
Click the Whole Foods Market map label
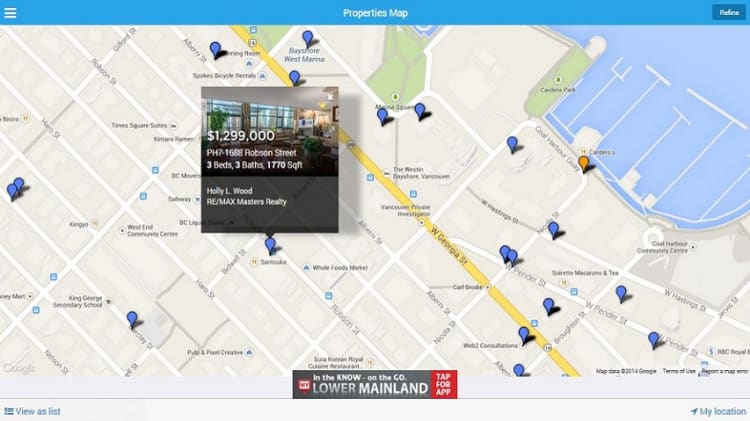340,267
